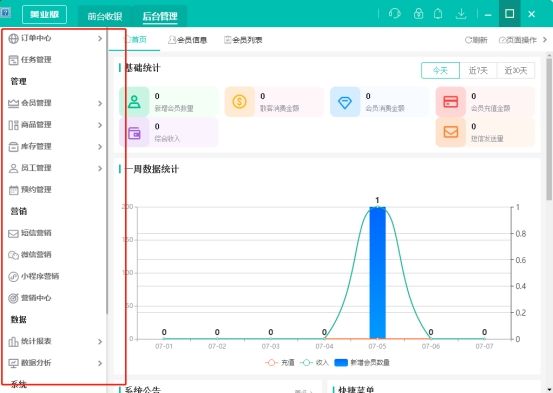Click the 任务管理 sidebar icon
This screenshot has height=393, width=553.
point(13,60)
